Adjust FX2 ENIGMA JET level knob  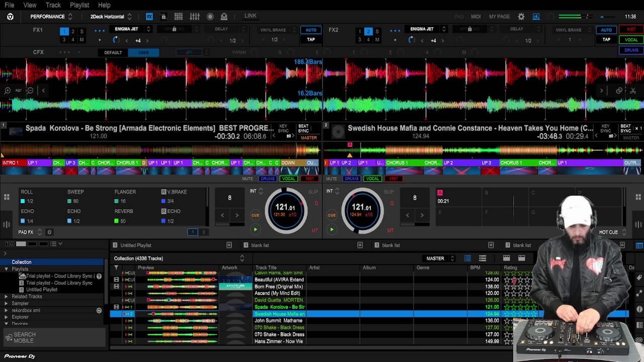(412, 40)
